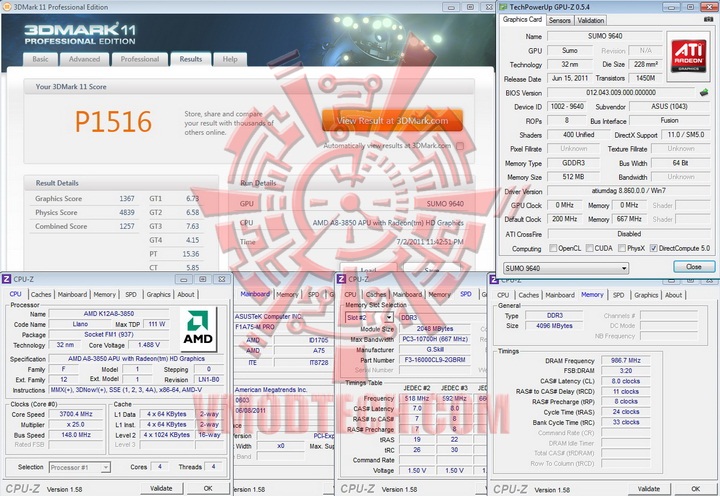This screenshot has width=720, height=496.
Task: Switch to the Sensors tab in GPU-Z
Action: click(560, 20)
